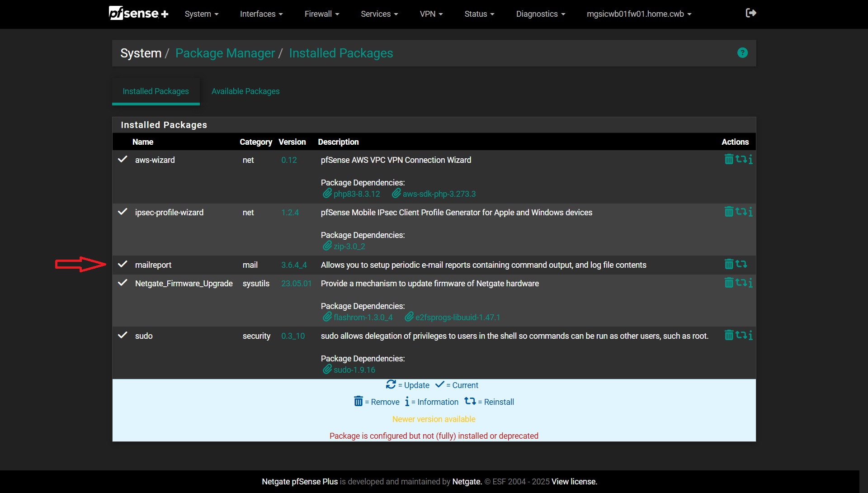Show information for aws-wizard package

click(750, 159)
